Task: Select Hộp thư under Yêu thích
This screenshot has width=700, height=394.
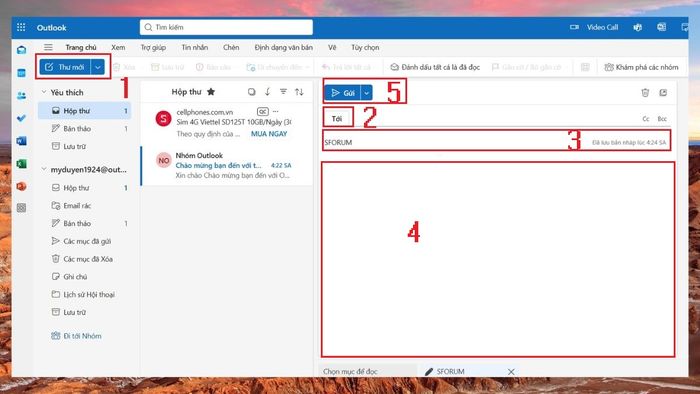Action: coord(84,110)
